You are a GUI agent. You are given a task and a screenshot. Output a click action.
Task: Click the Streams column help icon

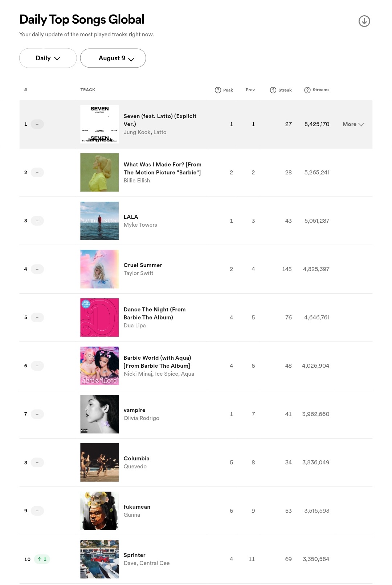(x=307, y=90)
